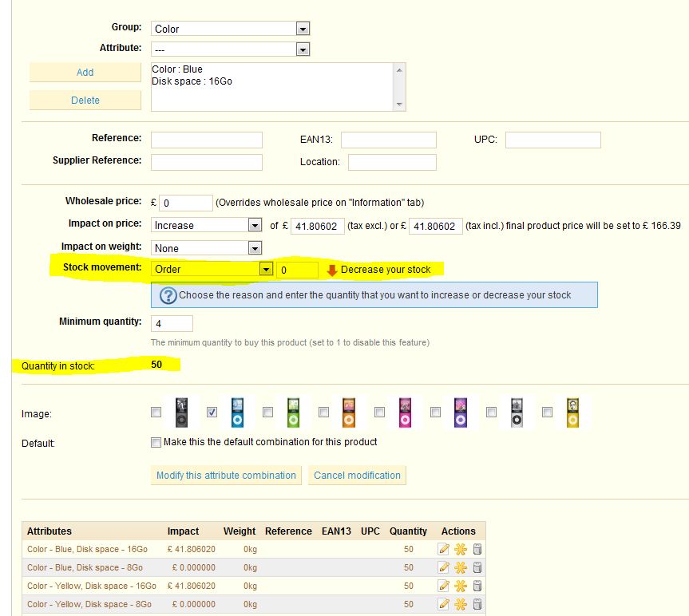Focus the tax excl. price impact field

[318, 226]
